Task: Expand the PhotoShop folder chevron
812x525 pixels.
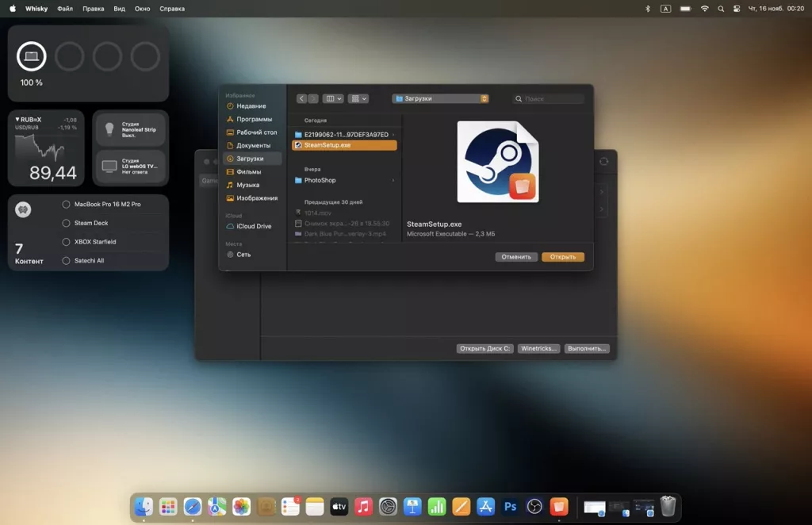Action: pos(392,180)
